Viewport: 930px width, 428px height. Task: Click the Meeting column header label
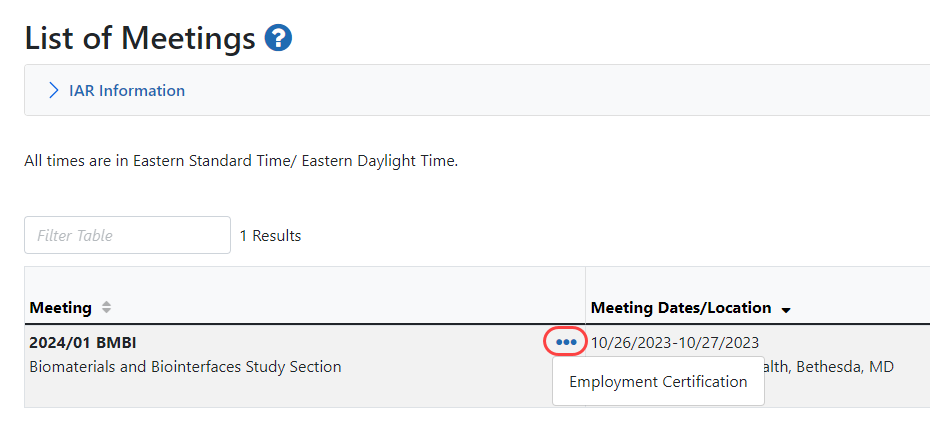pos(61,307)
